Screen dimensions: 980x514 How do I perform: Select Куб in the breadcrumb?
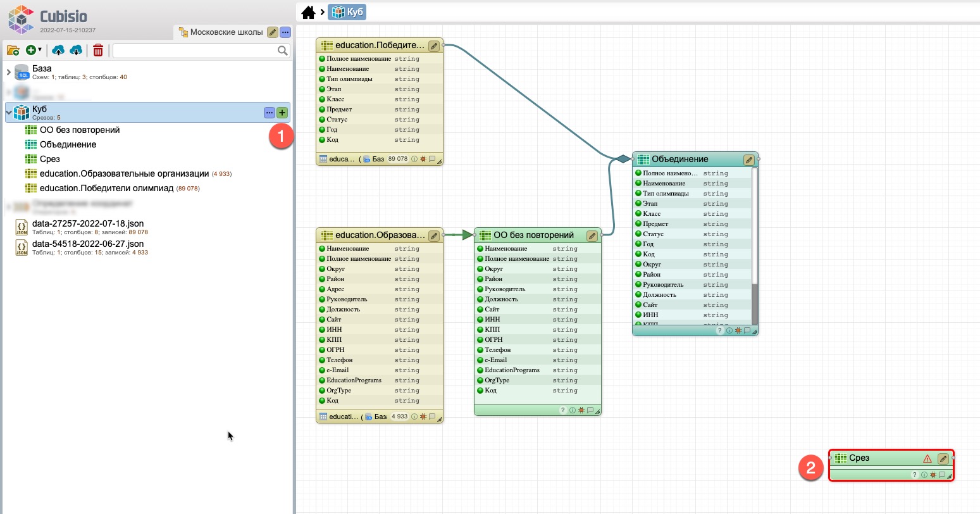coord(348,12)
